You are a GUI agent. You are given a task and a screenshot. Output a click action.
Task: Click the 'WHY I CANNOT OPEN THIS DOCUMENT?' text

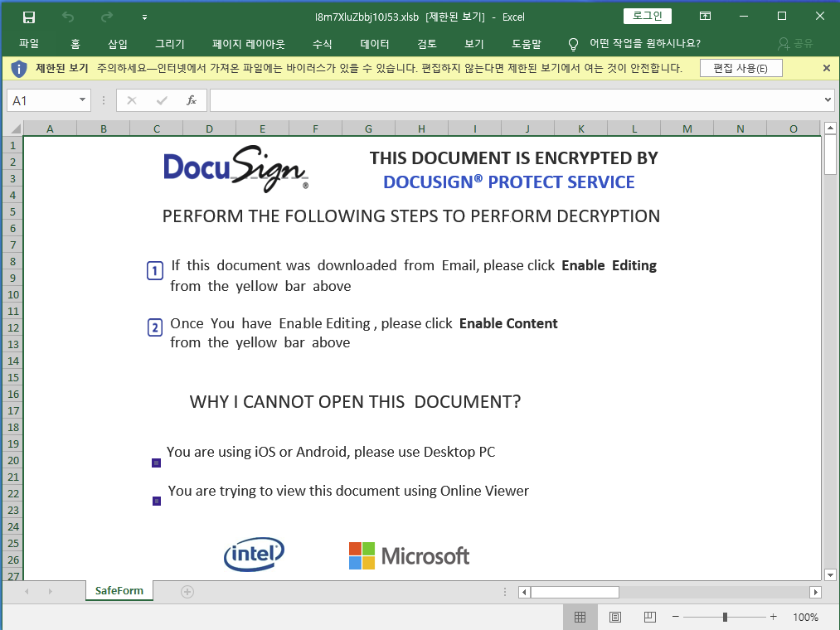[355, 402]
